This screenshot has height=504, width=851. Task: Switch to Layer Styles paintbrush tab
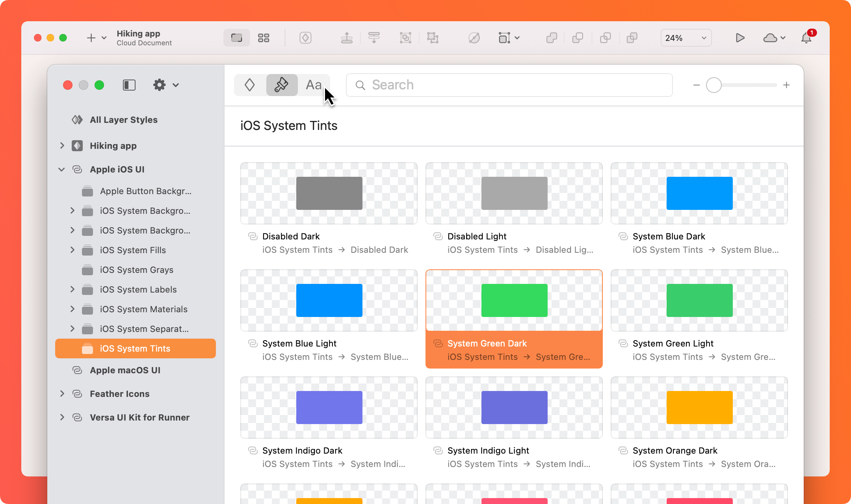point(281,85)
